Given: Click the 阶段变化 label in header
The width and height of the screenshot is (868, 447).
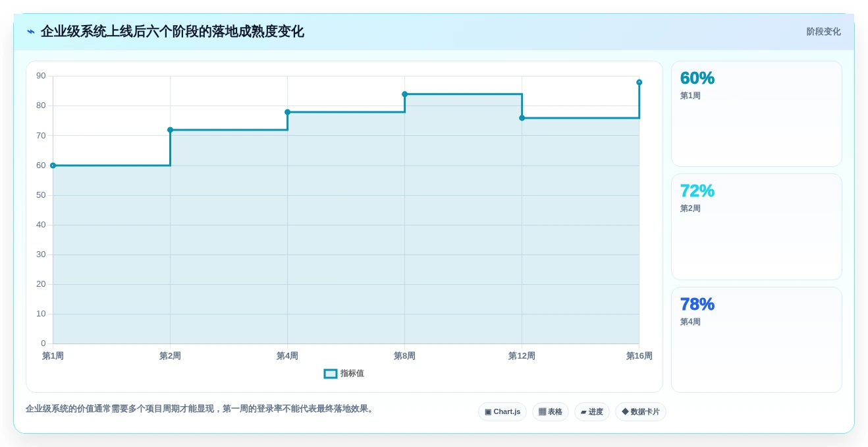Looking at the screenshot, I should pyautogui.click(x=823, y=32).
